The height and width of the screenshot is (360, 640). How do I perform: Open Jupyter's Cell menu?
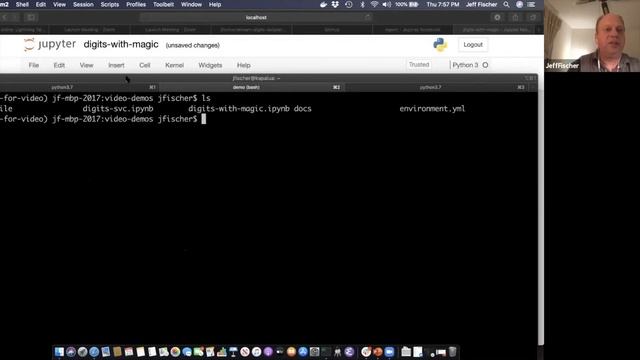pyautogui.click(x=144, y=65)
